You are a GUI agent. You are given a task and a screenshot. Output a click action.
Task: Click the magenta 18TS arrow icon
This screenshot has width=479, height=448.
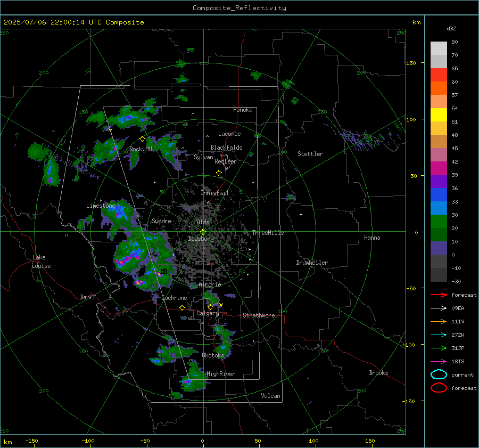(x=439, y=362)
